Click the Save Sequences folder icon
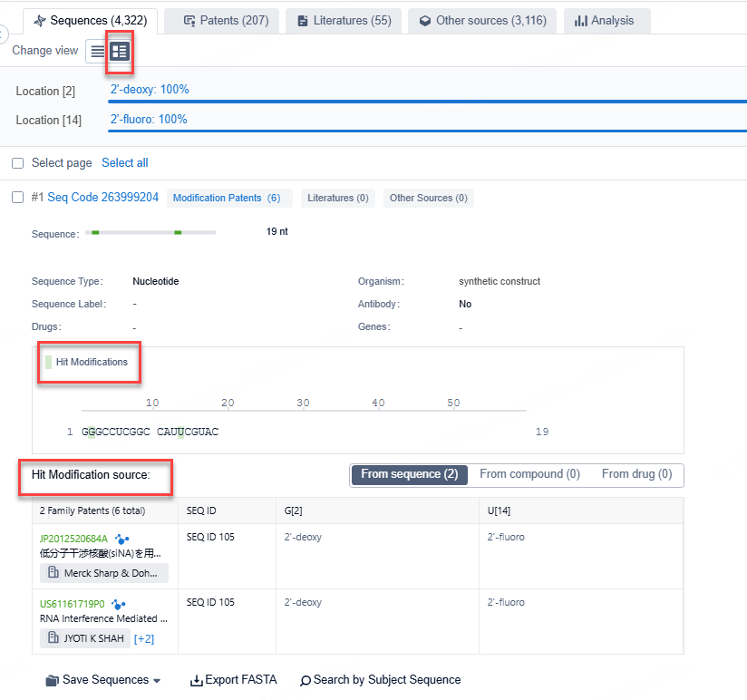This screenshot has width=747, height=700. coord(52,680)
